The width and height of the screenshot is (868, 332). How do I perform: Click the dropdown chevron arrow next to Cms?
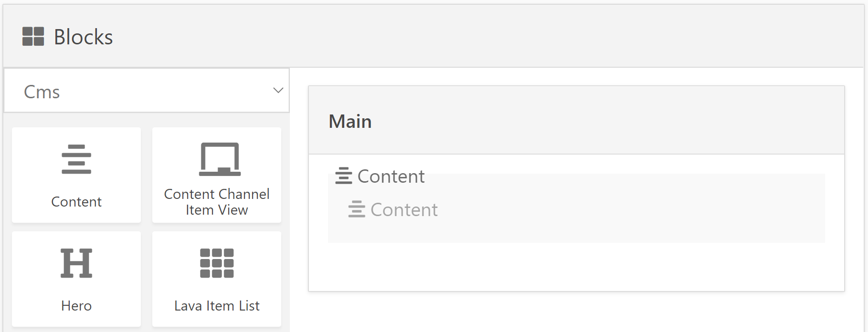[x=278, y=90]
